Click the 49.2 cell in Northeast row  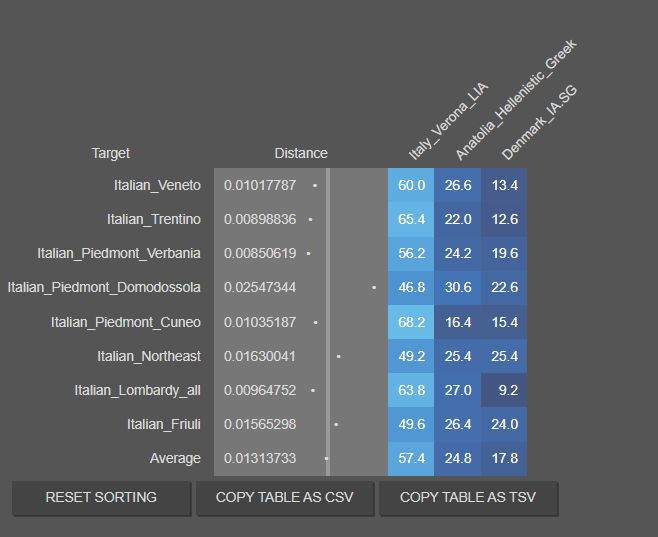pos(411,356)
